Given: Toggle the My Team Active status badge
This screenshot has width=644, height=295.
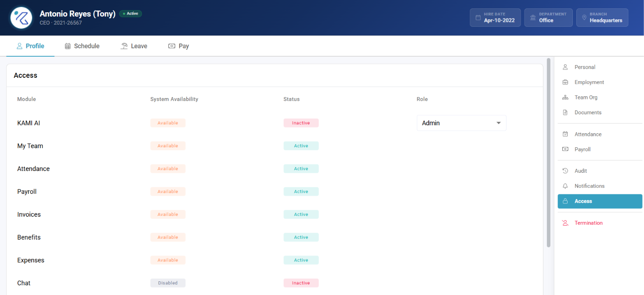Looking at the screenshot, I should click(301, 146).
